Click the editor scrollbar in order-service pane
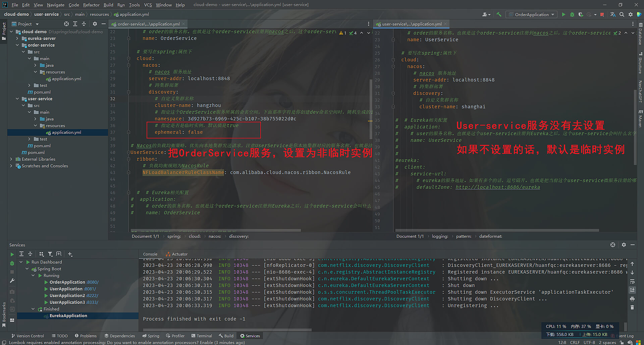The width and height of the screenshot is (644, 345). coord(371,101)
